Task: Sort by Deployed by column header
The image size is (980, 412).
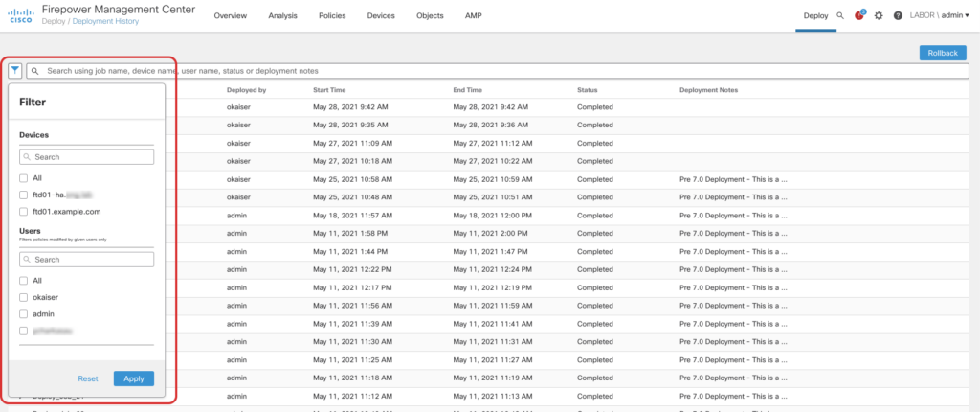Action: point(247,90)
